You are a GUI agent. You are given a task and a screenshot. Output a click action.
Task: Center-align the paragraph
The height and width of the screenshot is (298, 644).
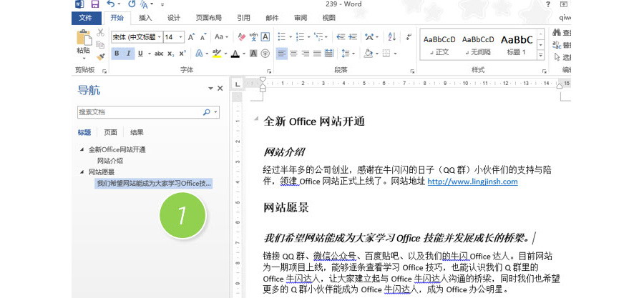tap(293, 54)
